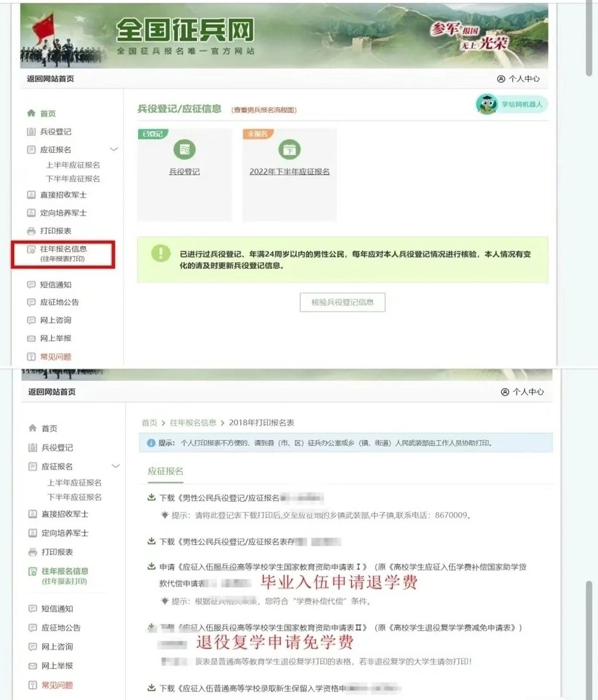
Task: Open 往年报名信息 menu in upper sidebar
Action: point(63,253)
